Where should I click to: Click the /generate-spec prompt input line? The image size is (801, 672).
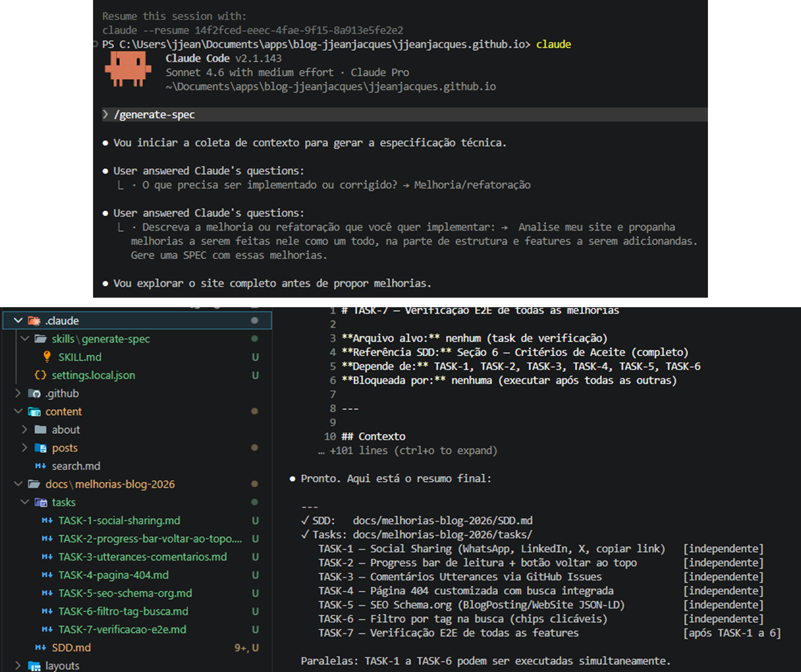pyautogui.click(x=404, y=115)
